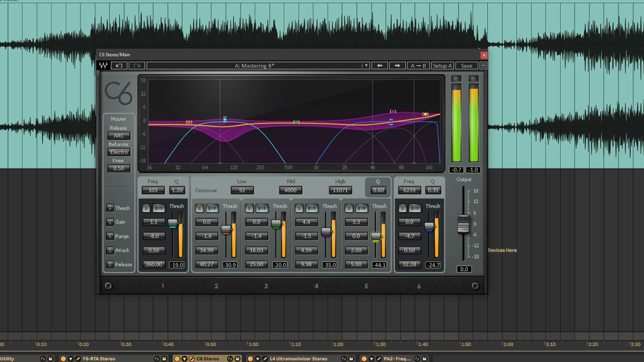644x362 pixels.
Task: Click the Save button
Action: [x=466, y=66]
